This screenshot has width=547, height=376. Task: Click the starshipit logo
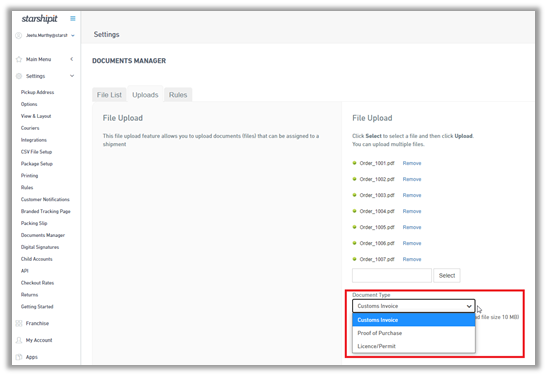point(39,18)
